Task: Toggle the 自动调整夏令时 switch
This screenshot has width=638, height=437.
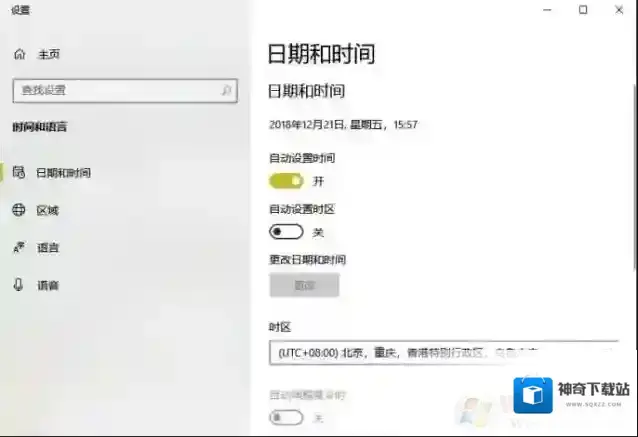Action: tap(286, 417)
